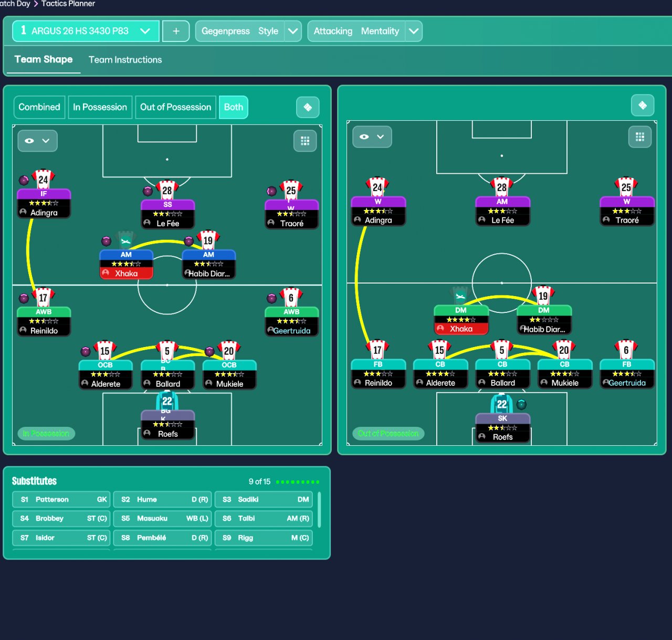The height and width of the screenshot is (640, 672).
Task: Click the purple instruction badge beside Traoré on the left pitch
Action: (x=271, y=191)
